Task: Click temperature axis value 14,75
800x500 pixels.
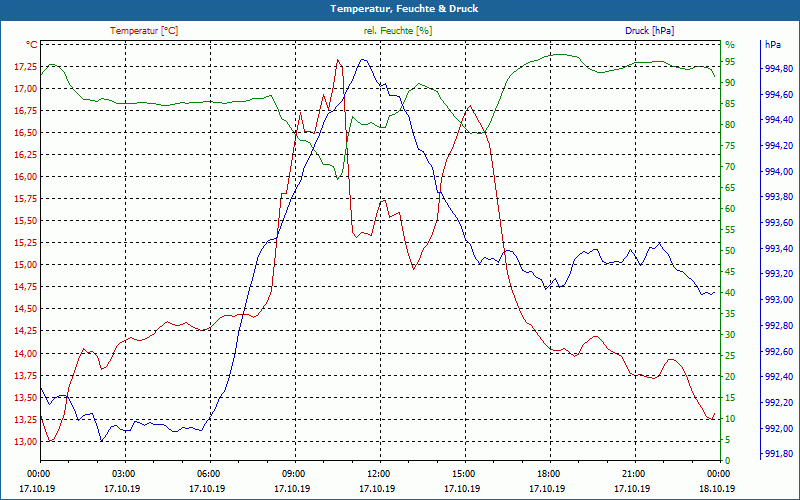Action: (x=27, y=287)
